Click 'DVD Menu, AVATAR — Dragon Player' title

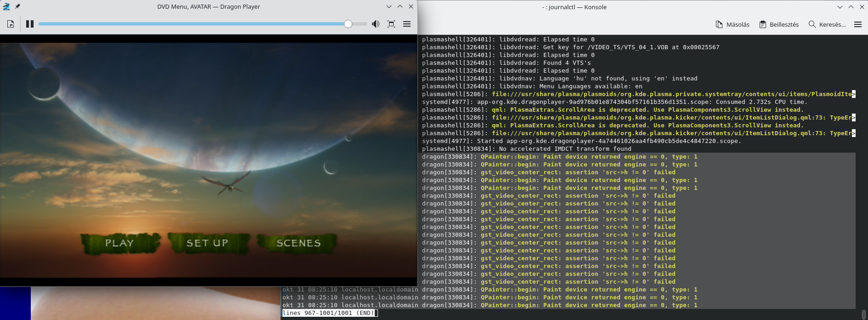click(209, 6)
